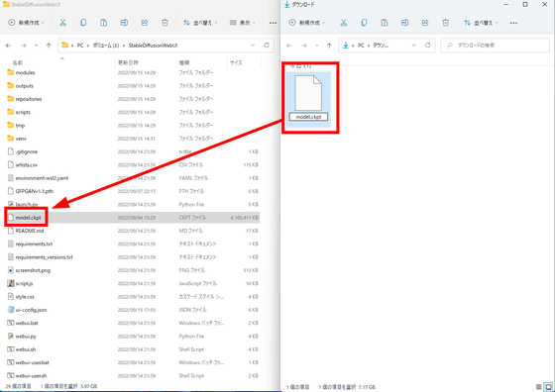Image resolution: width=555 pixels, height=392 pixels.
Task: Open recent locations chevron in StableDiffusionWebUI window
Action: tap(36, 46)
